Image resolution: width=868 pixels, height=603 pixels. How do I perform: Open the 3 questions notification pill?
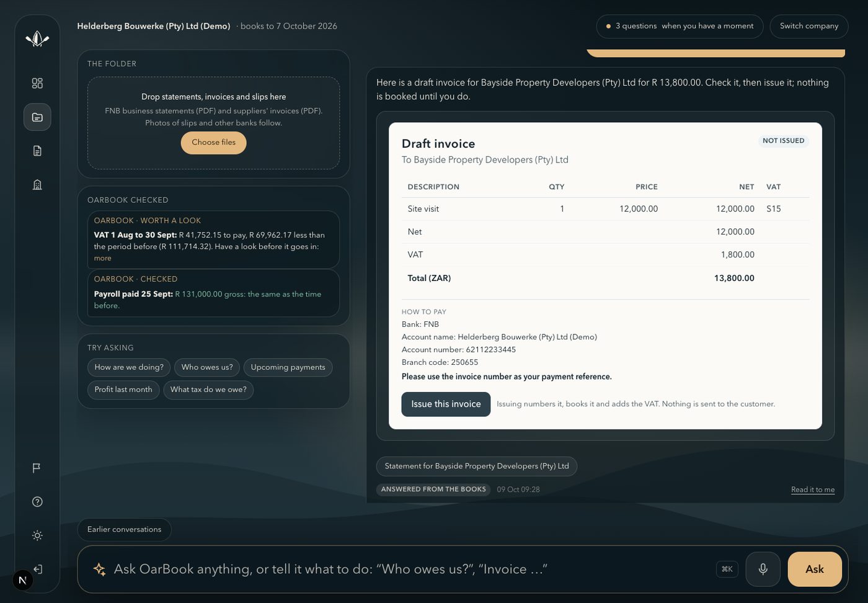(680, 26)
